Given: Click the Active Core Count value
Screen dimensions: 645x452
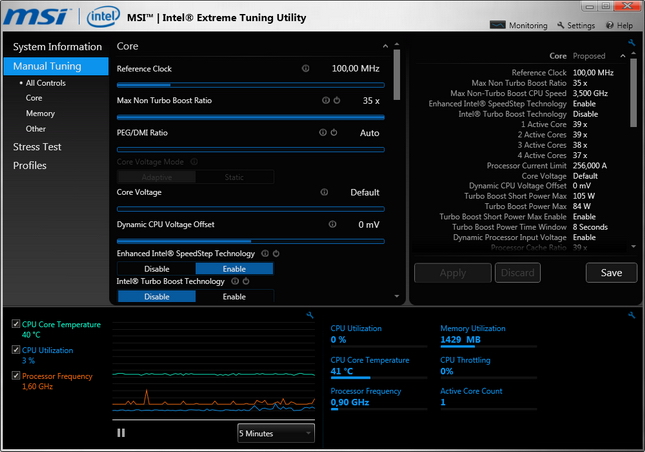Looking at the screenshot, I should pos(443,402).
